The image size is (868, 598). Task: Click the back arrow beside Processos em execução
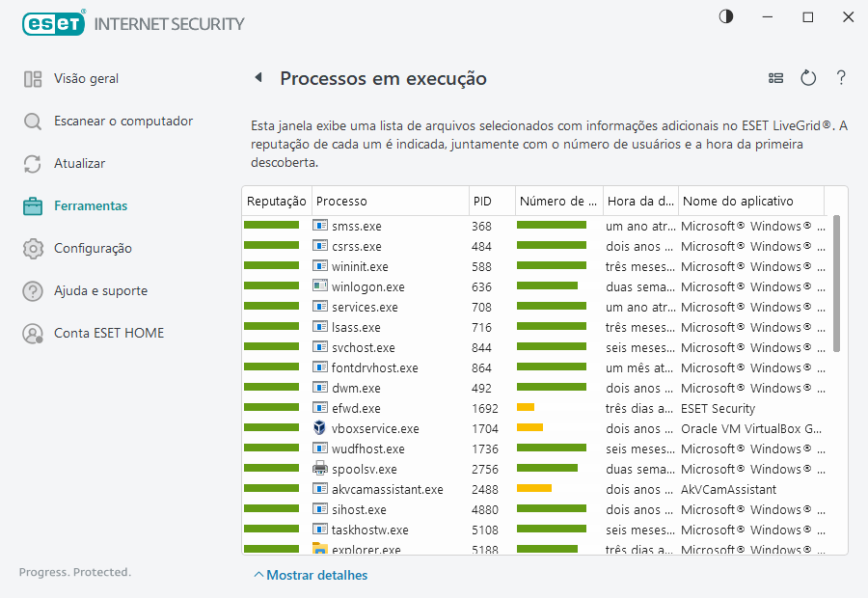click(x=258, y=78)
